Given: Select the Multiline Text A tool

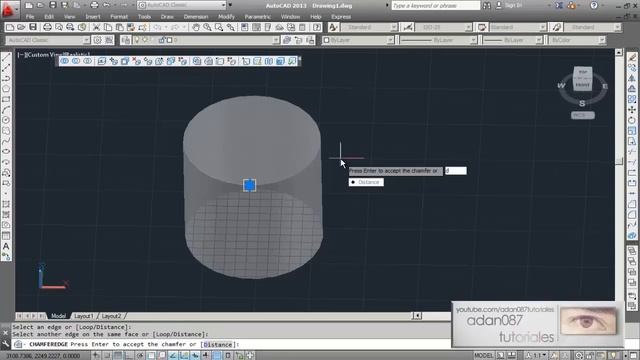Looking at the screenshot, I should [6, 246].
